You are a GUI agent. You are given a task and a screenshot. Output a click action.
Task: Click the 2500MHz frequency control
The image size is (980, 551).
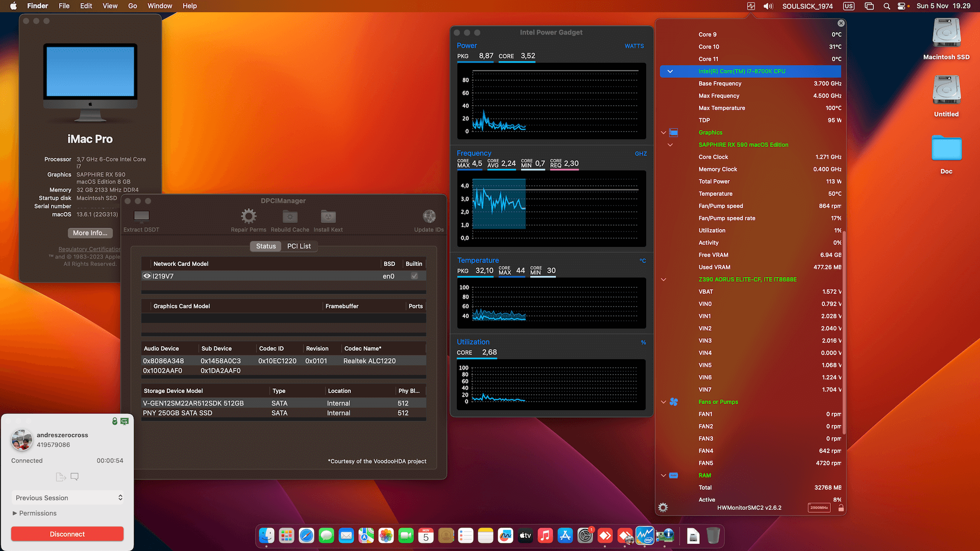(819, 508)
